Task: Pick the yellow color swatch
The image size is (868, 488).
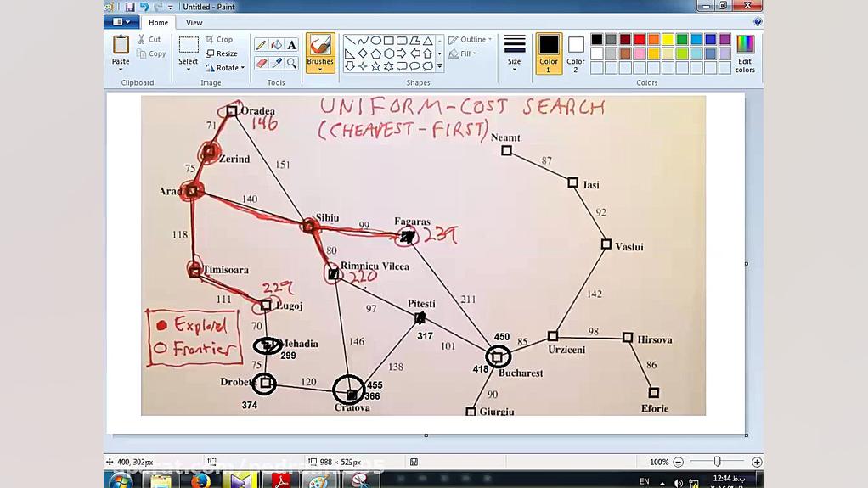Action: 668,39
